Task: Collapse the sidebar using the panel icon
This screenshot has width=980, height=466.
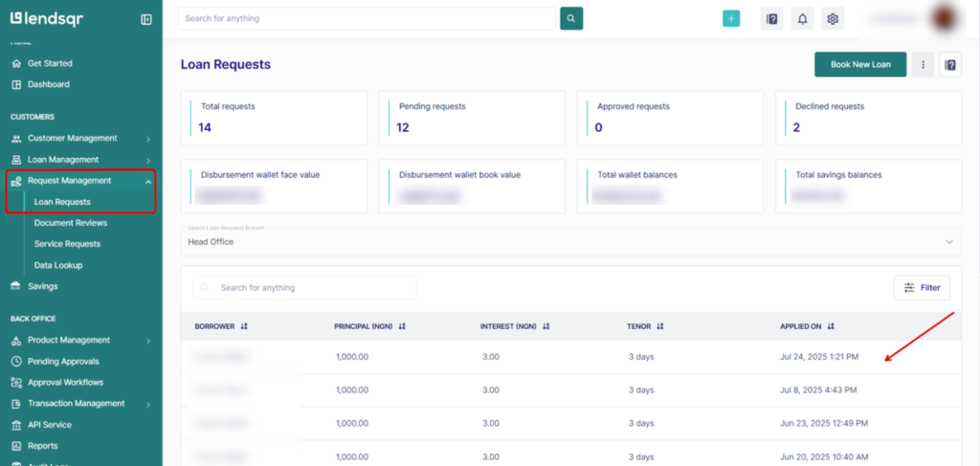Action: (x=146, y=19)
